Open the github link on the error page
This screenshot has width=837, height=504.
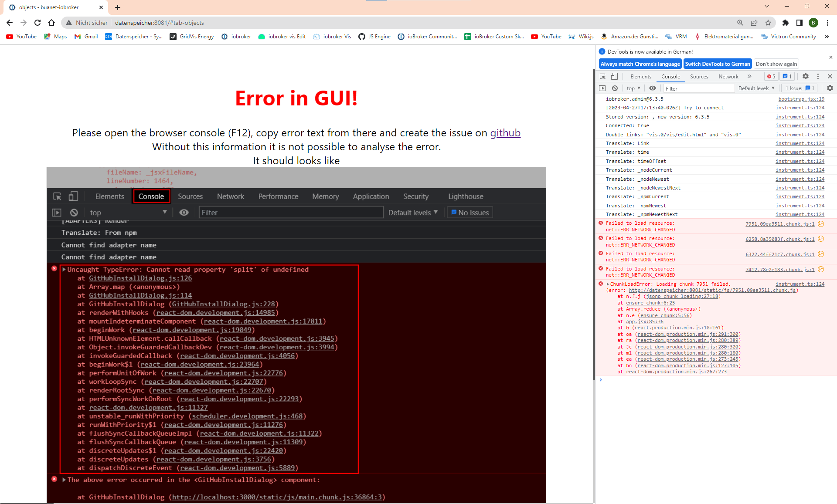click(506, 133)
